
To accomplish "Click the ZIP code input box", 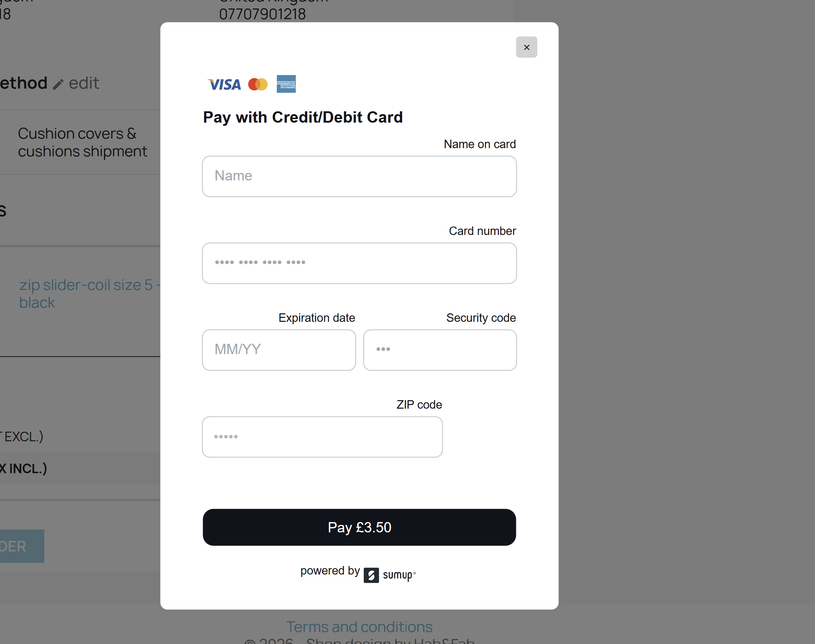I will pos(322,437).
